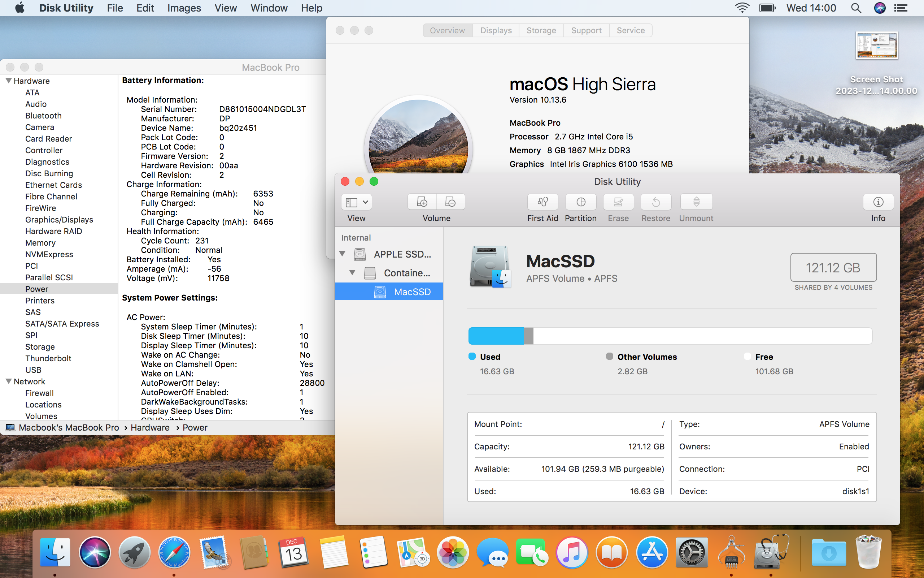Screen dimensions: 924x578
Task: Select the MacSSD volume in the sidebar
Action: [389, 292]
